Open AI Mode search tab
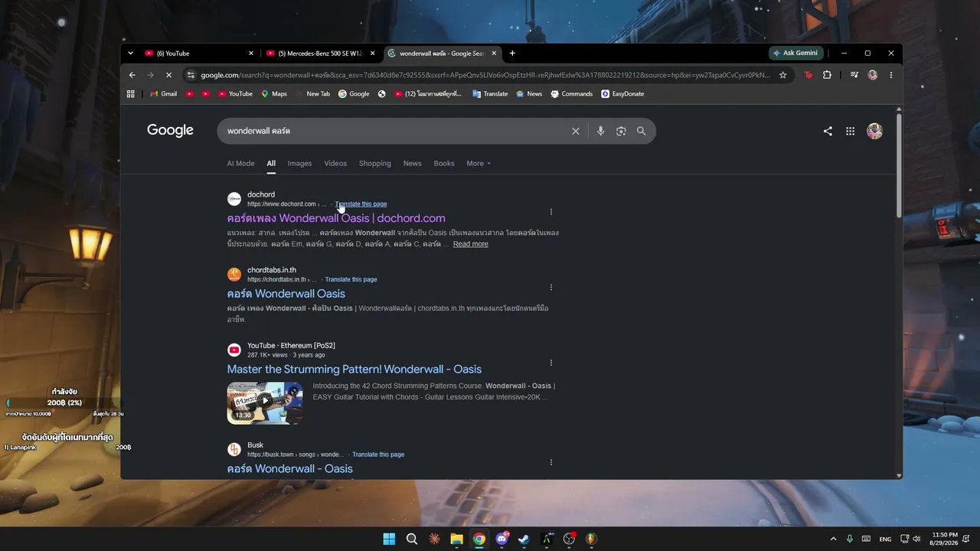980x551 pixels. tap(240, 163)
